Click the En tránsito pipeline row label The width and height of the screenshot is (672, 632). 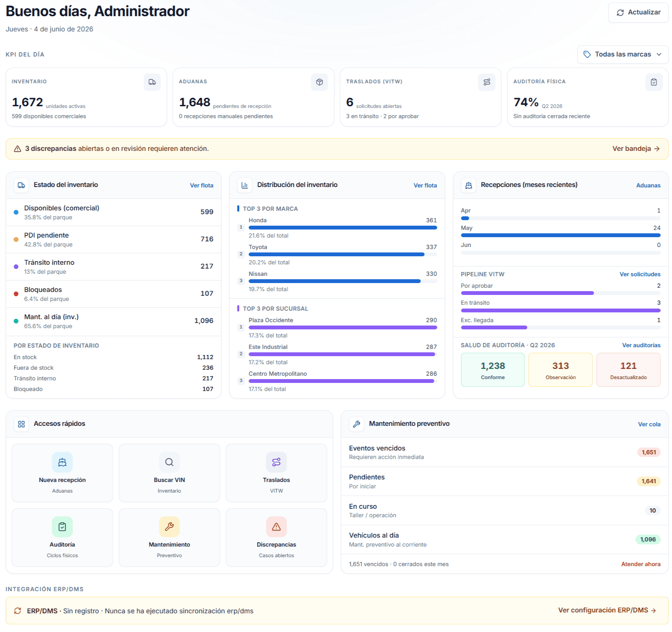[x=475, y=303]
